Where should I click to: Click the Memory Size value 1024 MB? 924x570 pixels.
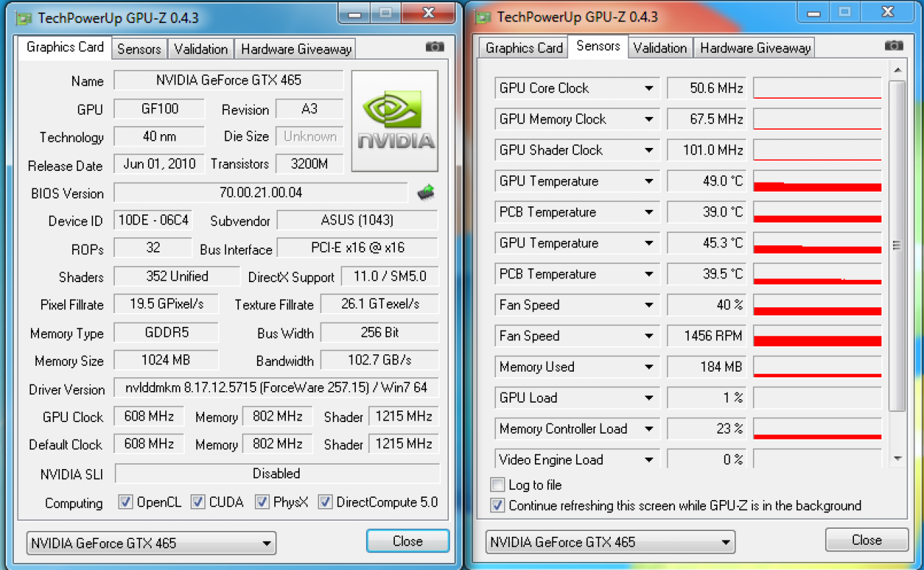pyautogui.click(x=166, y=360)
